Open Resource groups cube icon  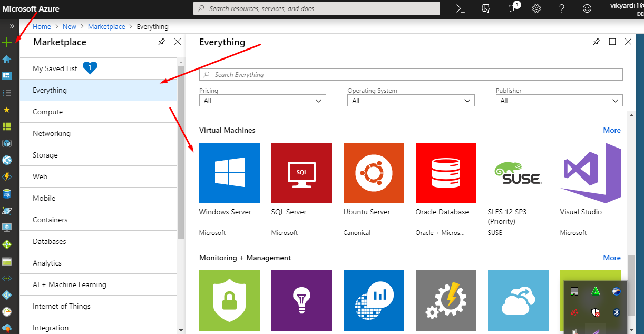coord(7,143)
